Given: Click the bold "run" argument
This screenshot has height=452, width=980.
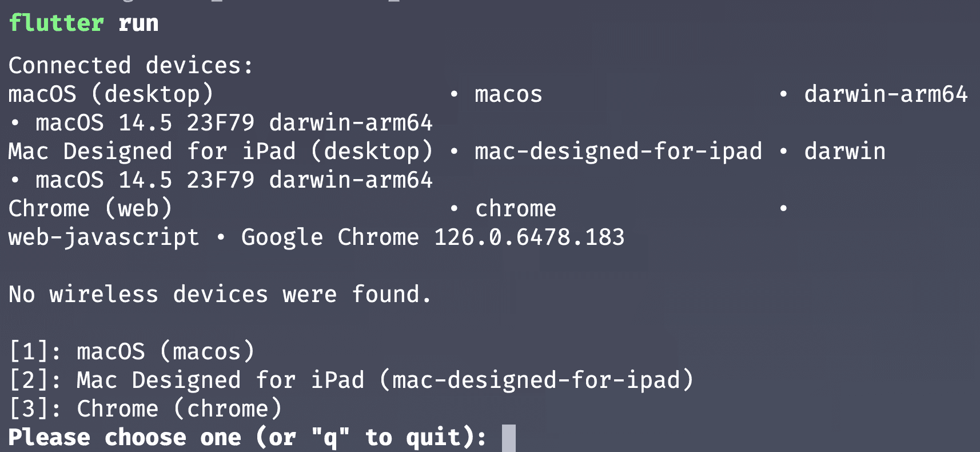Looking at the screenshot, I should (138, 23).
